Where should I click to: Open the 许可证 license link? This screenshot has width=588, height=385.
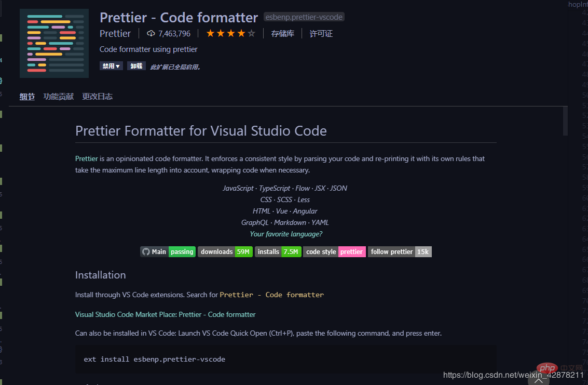[x=321, y=33]
